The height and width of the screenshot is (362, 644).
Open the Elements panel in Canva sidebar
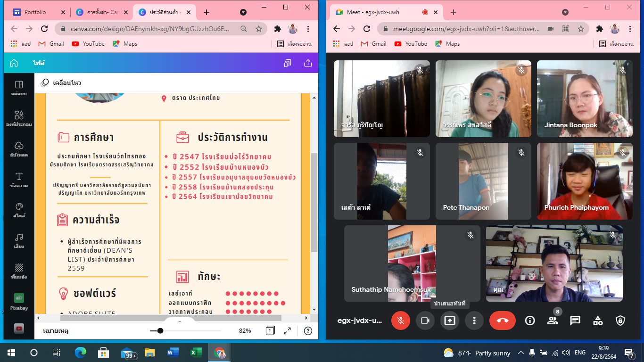click(x=19, y=118)
